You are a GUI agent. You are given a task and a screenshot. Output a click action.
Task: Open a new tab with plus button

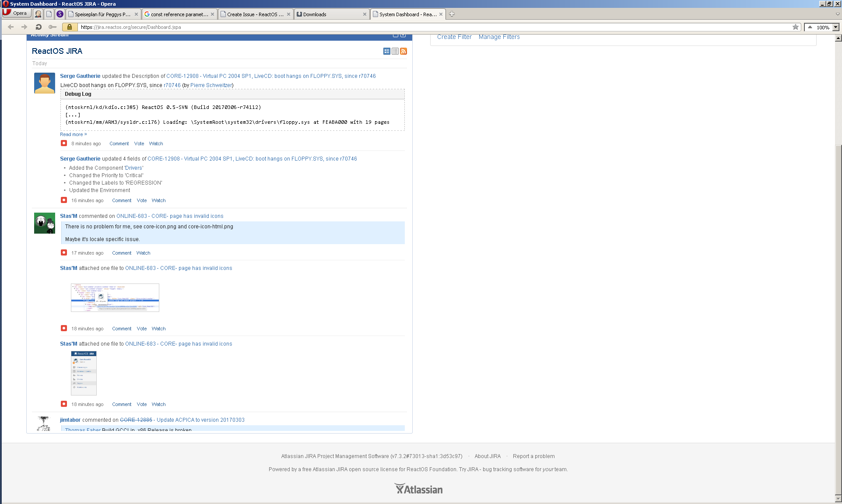(x=452, y=14)
